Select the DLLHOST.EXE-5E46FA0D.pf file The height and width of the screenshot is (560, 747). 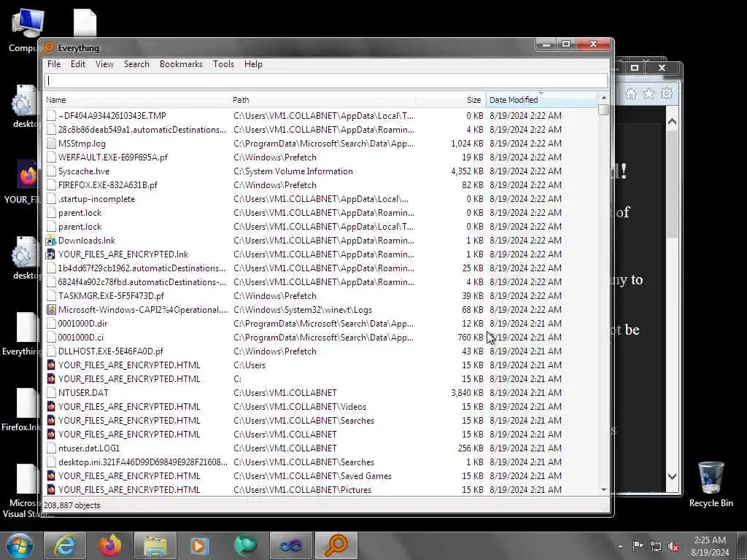(x=111, y=351)
